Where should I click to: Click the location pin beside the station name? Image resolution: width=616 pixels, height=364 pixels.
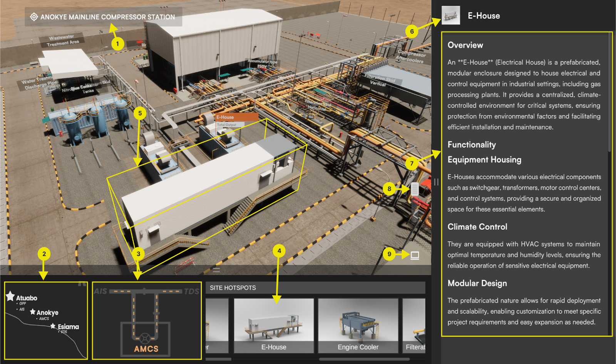tap(33, 17)
